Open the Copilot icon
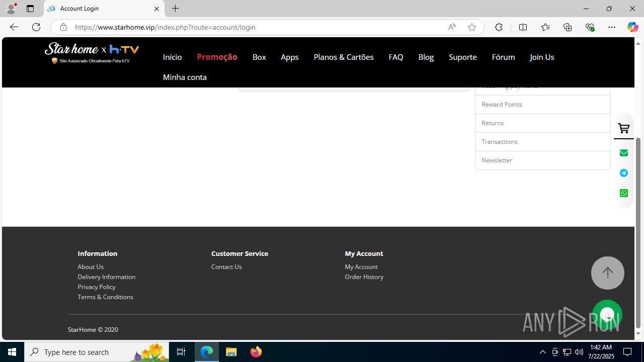This screenshot has height=362, width=644. click(632, 27)
